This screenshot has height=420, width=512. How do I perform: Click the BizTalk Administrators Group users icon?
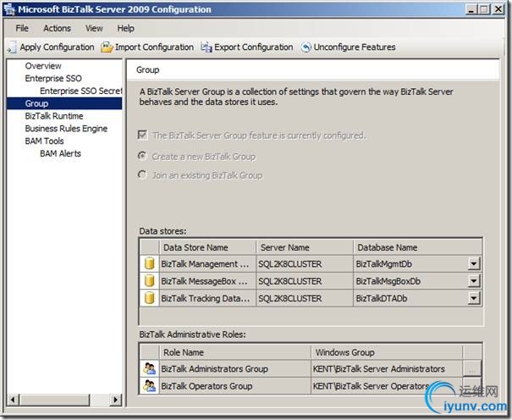(x=149, y=368)
